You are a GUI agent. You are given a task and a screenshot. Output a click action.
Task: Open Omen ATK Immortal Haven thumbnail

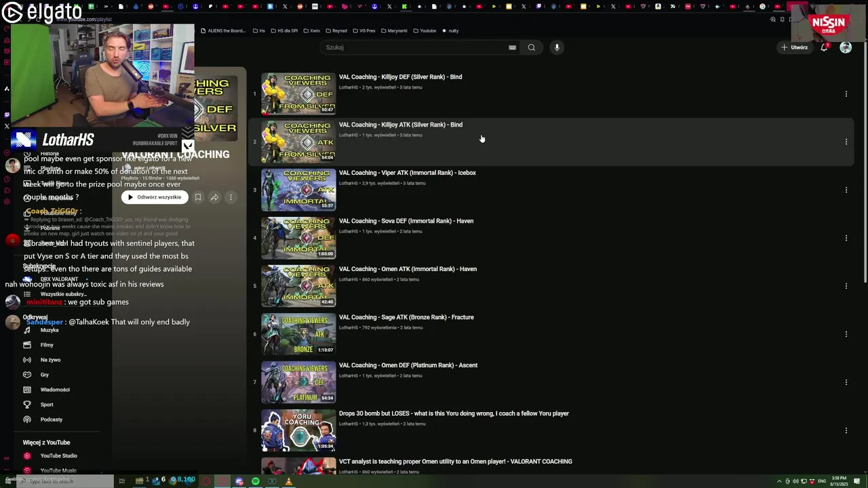[298, 286]
